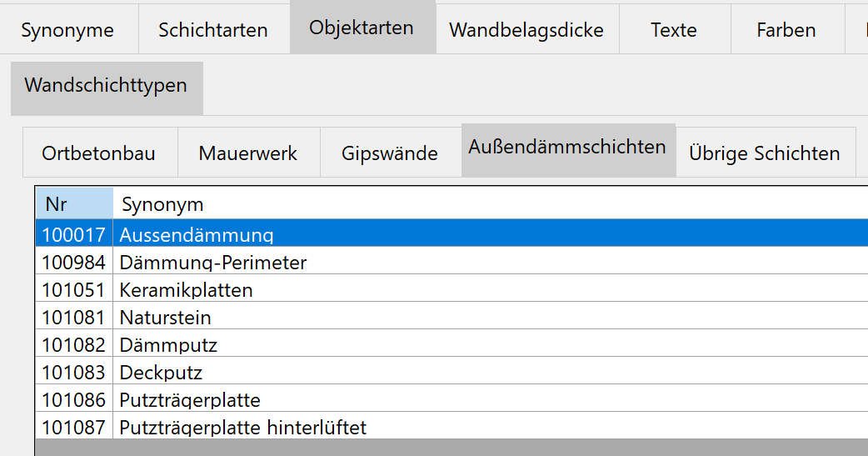Screen dimensions: 868x456
Task: Open the Mauerwerk tab
Action: pos(248,153)
